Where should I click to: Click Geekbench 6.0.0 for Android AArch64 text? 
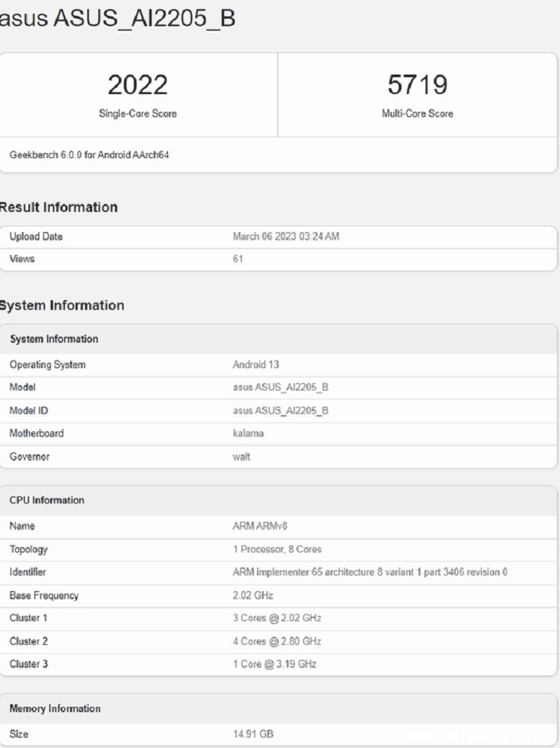tap(89, 155)
